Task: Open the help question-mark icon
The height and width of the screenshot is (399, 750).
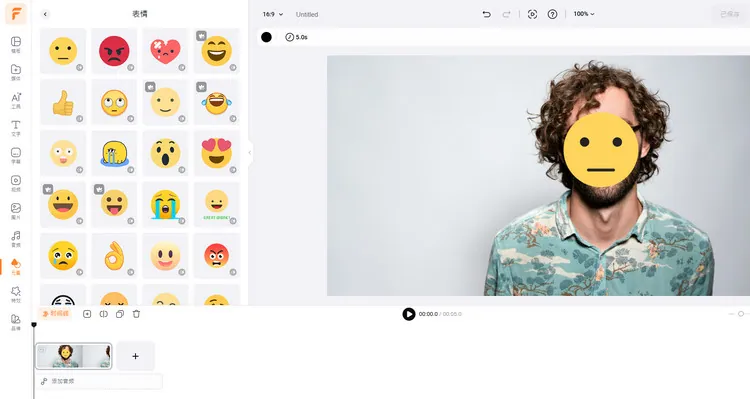Action: [552, 14]
